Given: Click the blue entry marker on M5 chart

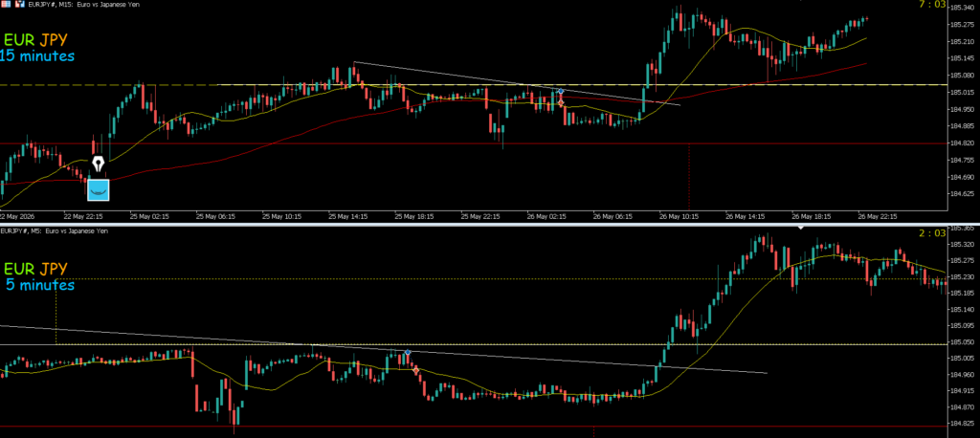Looking at the screenshot, I should coord(408,353).
